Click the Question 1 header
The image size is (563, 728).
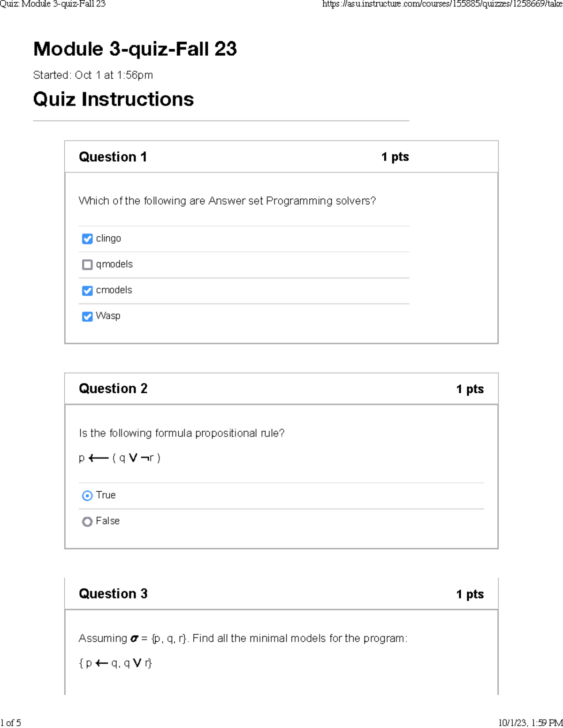[x=113, y=157]
